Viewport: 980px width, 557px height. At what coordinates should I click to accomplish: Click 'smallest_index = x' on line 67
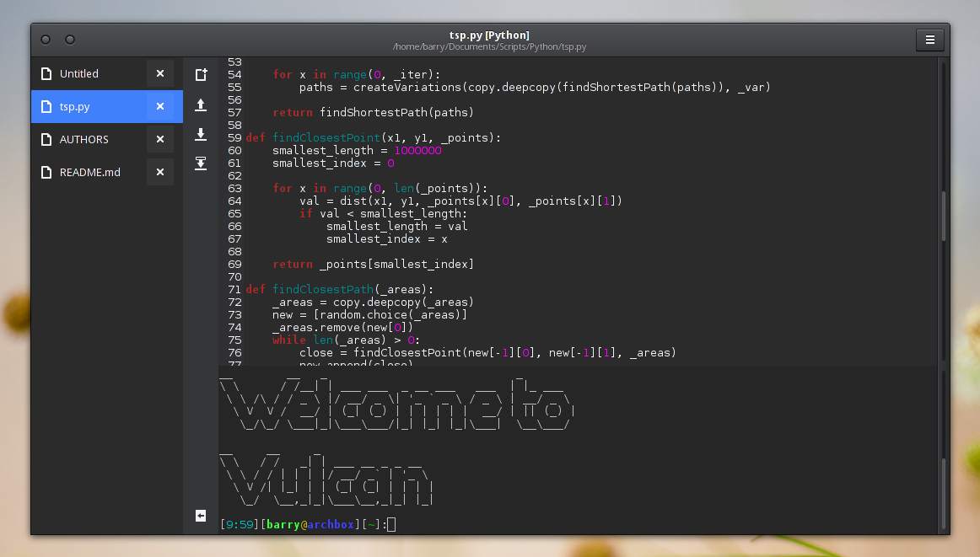click(387, 239)
